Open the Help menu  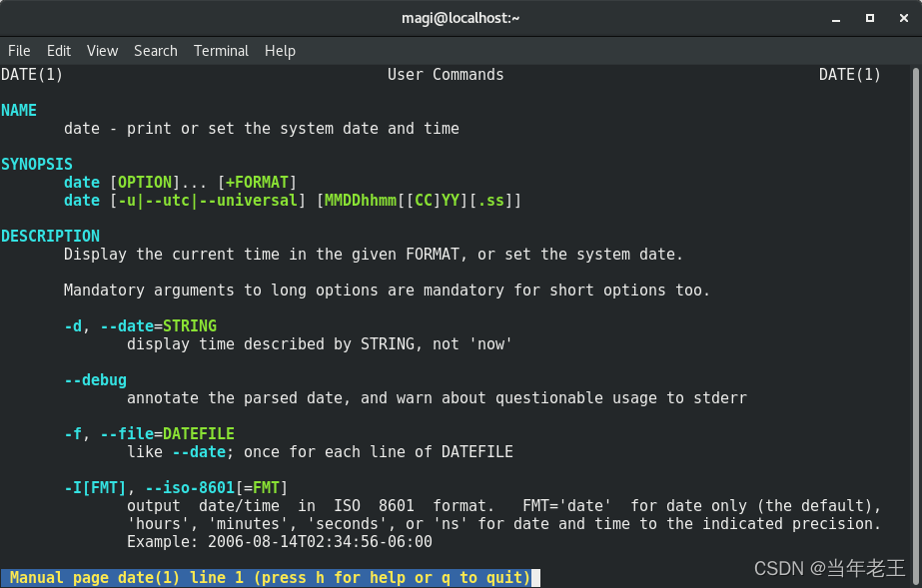pos(280,51)
